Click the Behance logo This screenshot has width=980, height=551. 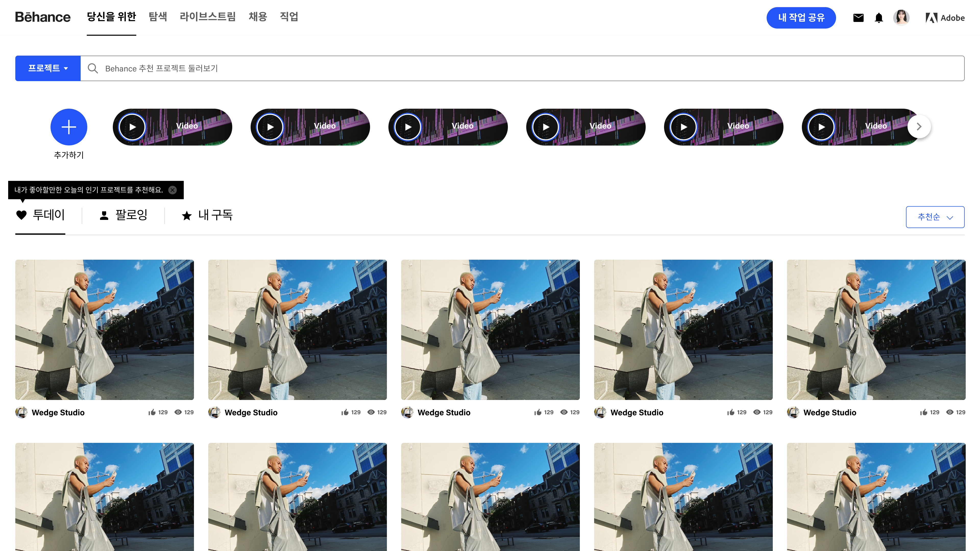click(43, 17)
